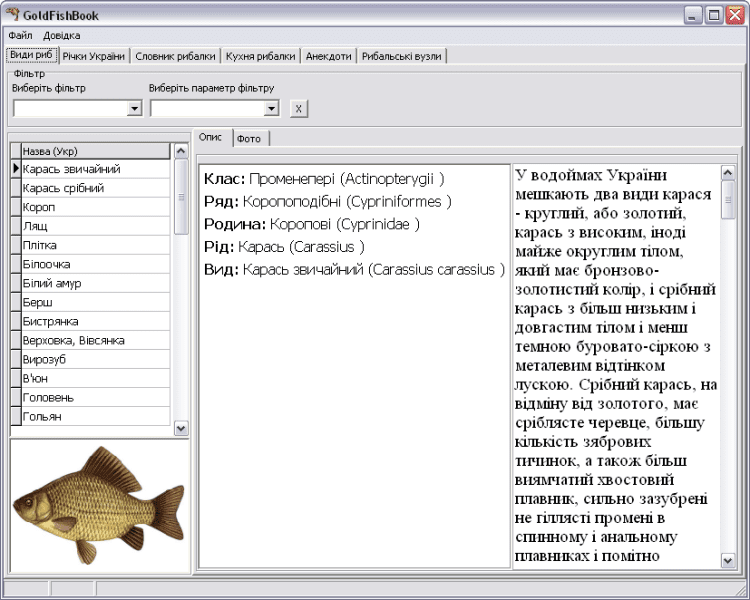Select the Вирозуб row
750x600 pixels.
tap(96, 359)
